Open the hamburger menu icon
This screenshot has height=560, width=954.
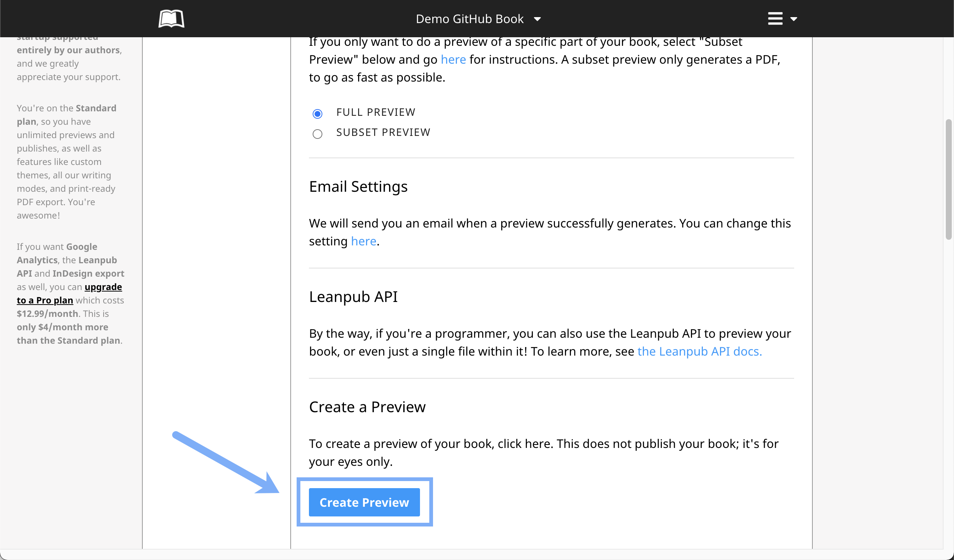pyautogui.click(x=775, y=19)
